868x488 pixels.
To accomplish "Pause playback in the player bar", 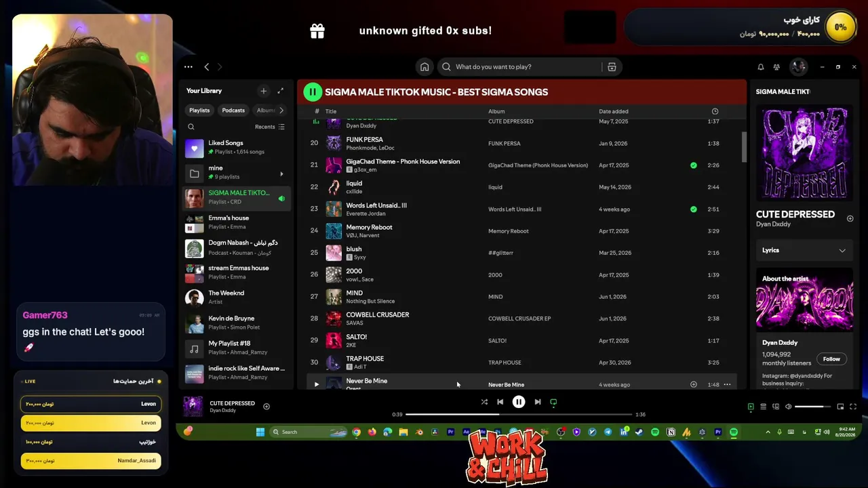I will [519, 402].
